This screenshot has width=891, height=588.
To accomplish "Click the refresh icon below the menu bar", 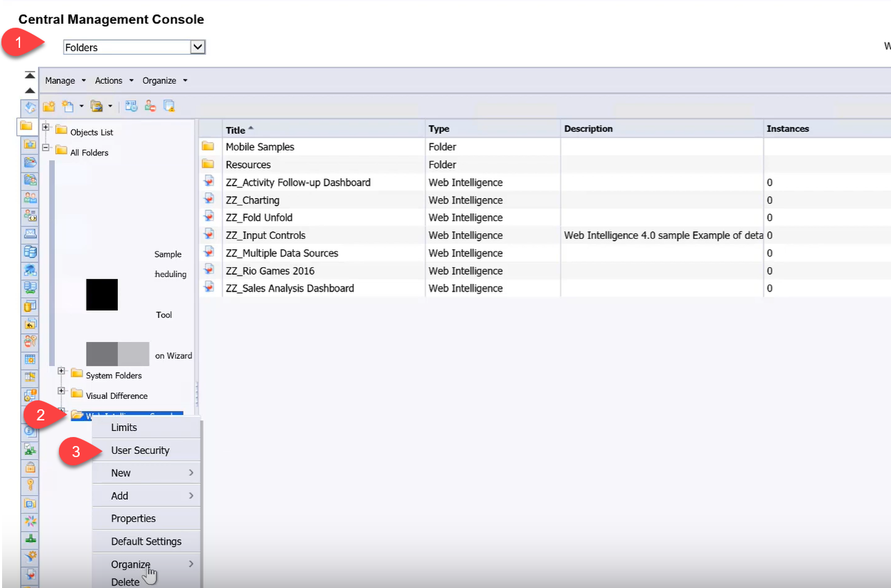I will click(x=29, y=107).
